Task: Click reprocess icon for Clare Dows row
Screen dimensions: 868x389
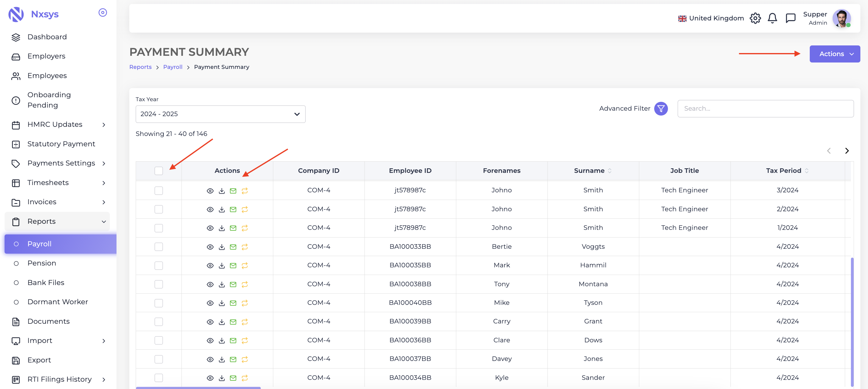Action: click(245, 341)
